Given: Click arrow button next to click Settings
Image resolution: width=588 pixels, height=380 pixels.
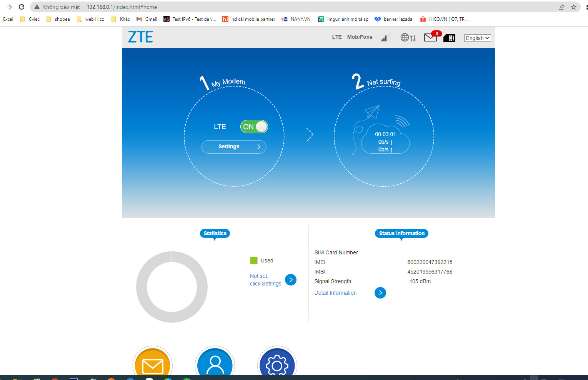Looking at the screenshot, I should pos(291,280).
